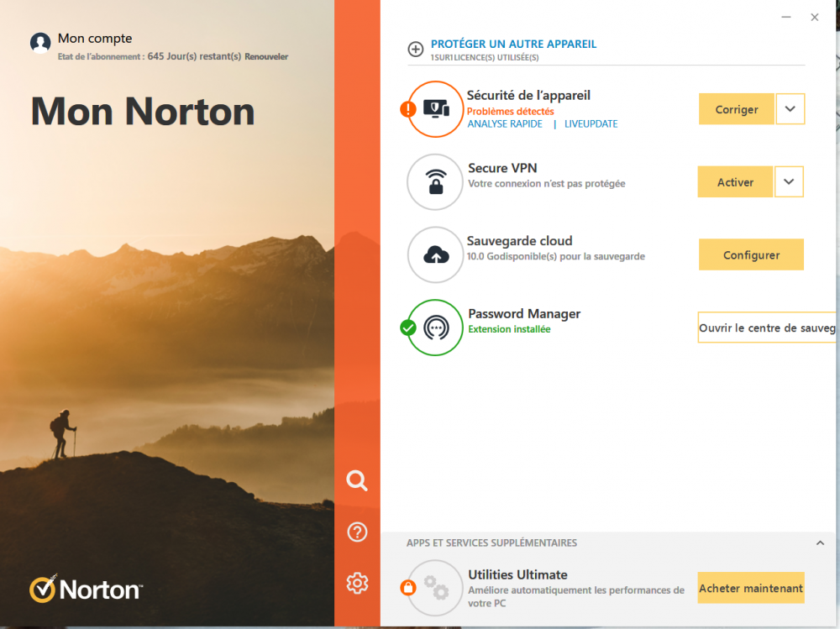
Task: Click the APPS ET SERVICES SUPPLÉMENTAIRES header text
Action: [x=491, y=543]
